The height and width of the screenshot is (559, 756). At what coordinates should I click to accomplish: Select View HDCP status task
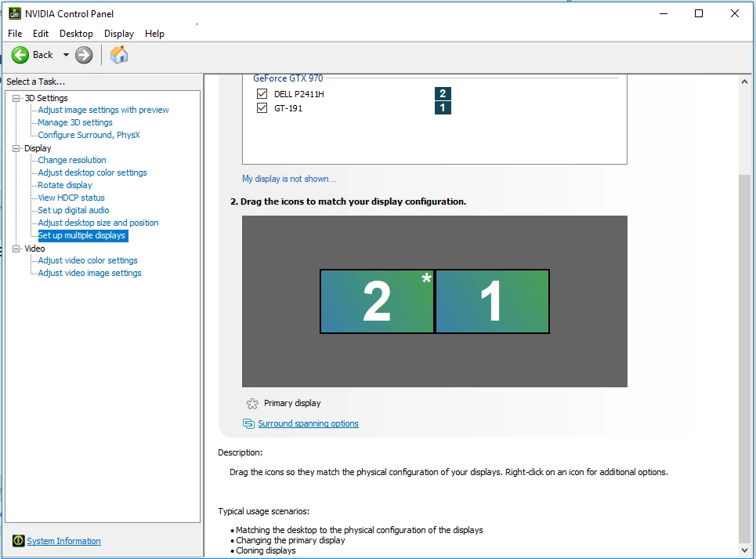[71, 198]
